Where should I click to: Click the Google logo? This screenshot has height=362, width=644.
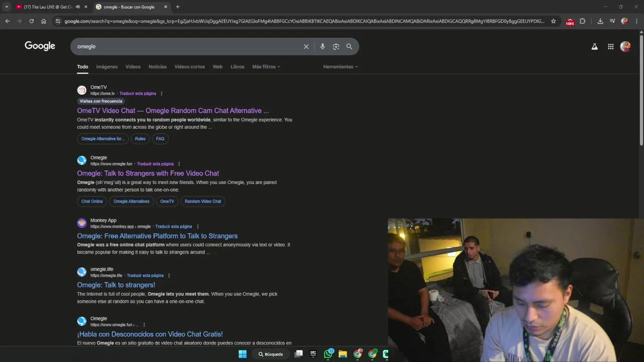click(x=40, y=46)
